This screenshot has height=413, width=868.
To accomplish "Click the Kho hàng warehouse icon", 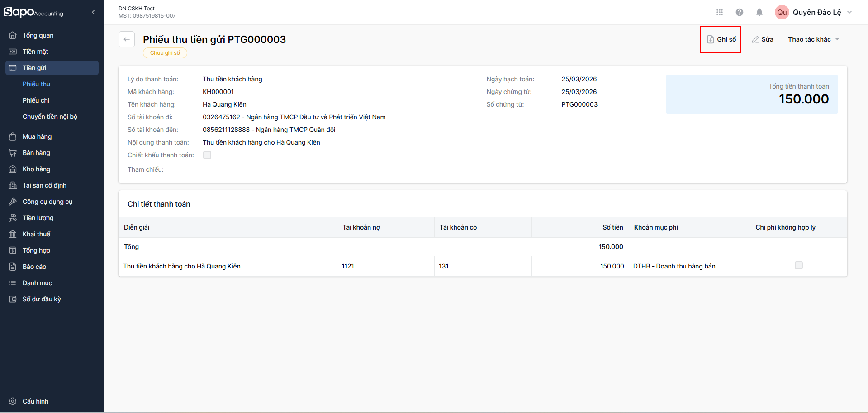I will (13, 169).
